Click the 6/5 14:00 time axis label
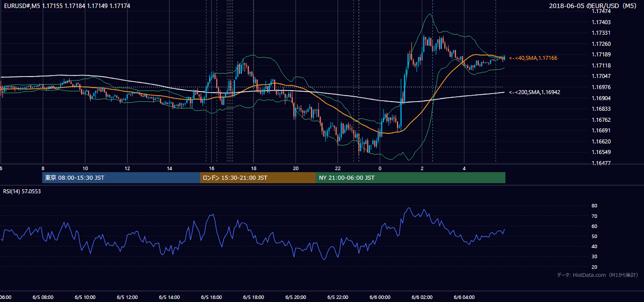 pyautogui.click(x=169, y=297)
